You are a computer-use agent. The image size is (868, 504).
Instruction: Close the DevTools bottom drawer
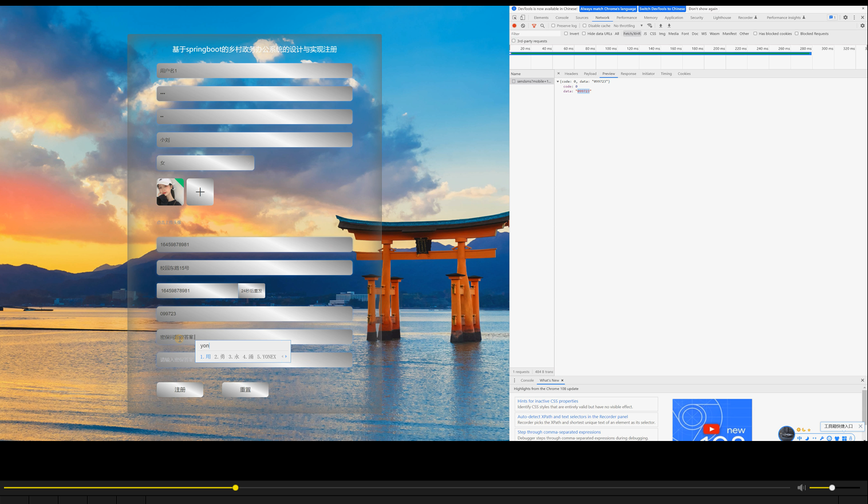(x=862, y=380)
